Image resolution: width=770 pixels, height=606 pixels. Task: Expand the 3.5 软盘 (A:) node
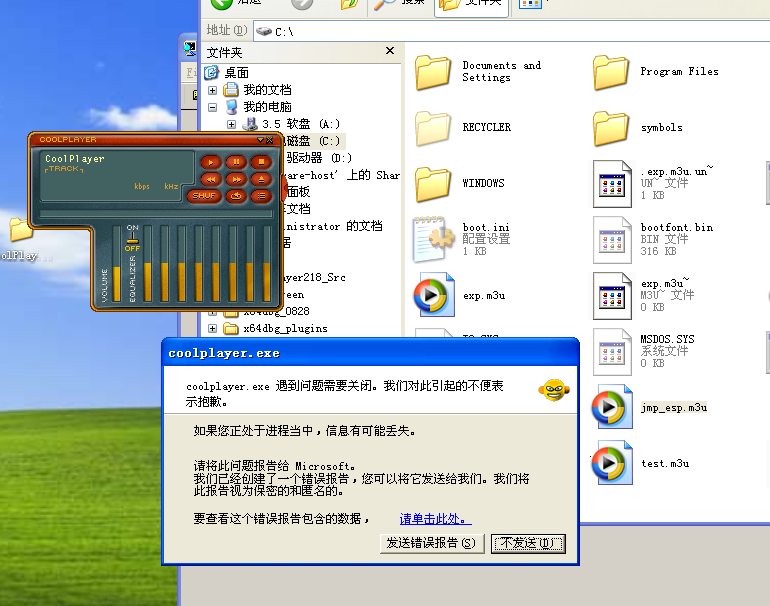(x=231, y=124)
